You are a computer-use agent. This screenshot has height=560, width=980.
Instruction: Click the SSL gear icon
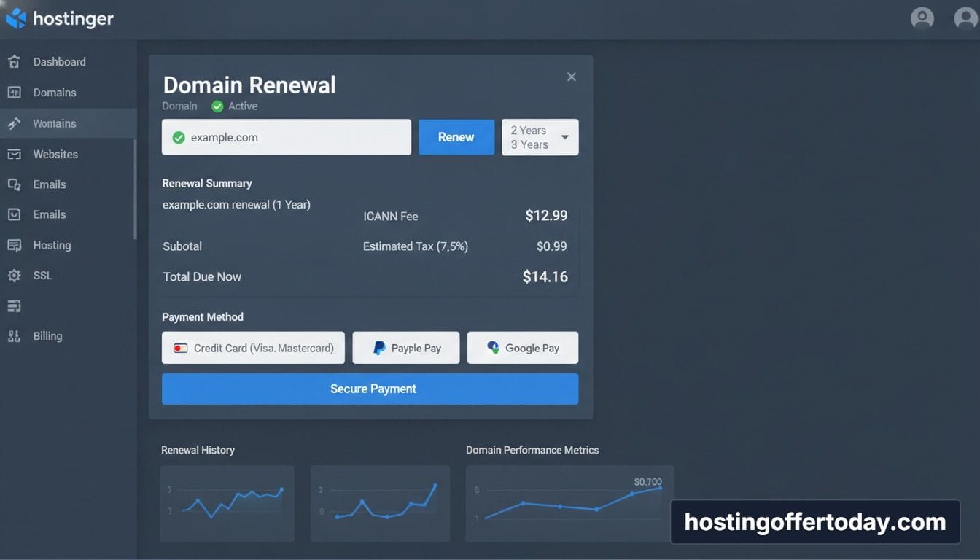click(14, 276)
